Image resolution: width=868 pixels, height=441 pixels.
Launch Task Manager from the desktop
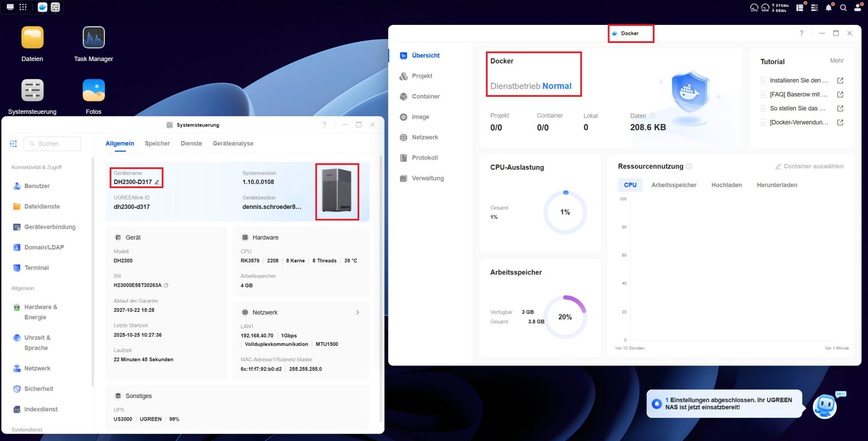coord(94,38)
